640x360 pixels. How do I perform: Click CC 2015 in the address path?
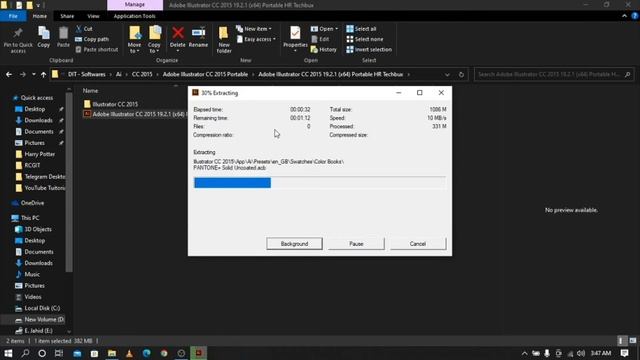pyautogui.click(x=142, y=74)
